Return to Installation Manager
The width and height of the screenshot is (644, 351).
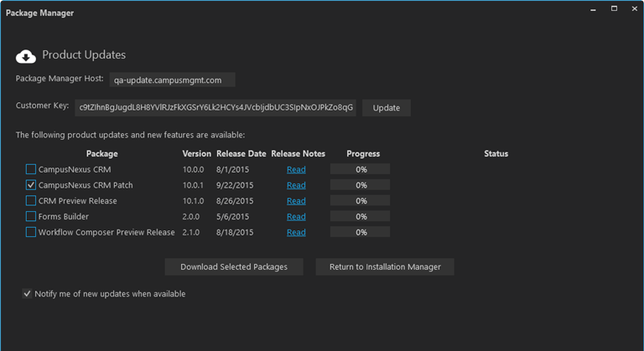pyautogui.click(x=385, y=267)
